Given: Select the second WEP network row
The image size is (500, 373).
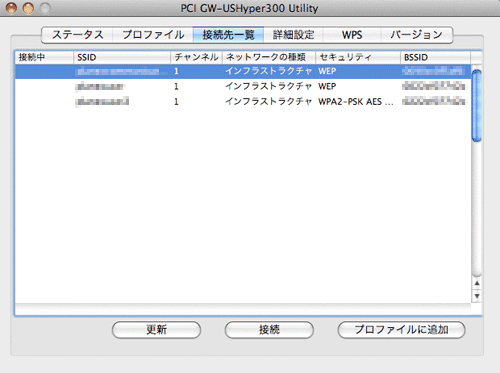Looking at the screenshot, I should tap(243, 87).
